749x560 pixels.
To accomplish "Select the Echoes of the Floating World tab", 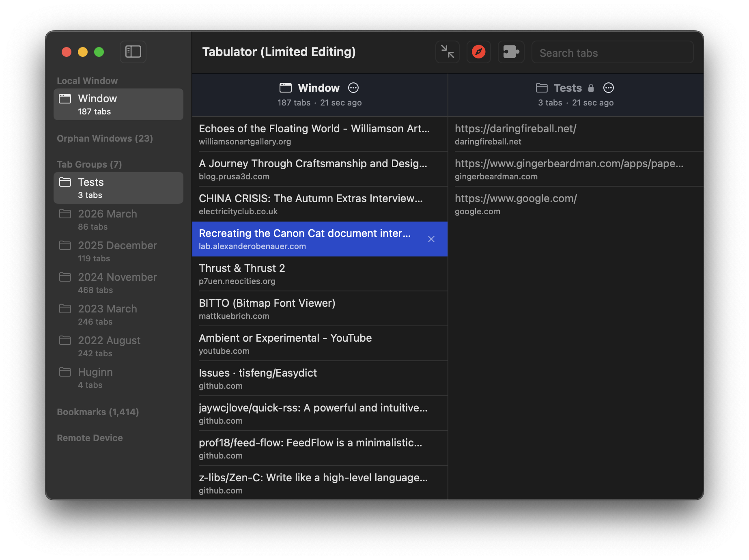I will (x=320, y=134).
